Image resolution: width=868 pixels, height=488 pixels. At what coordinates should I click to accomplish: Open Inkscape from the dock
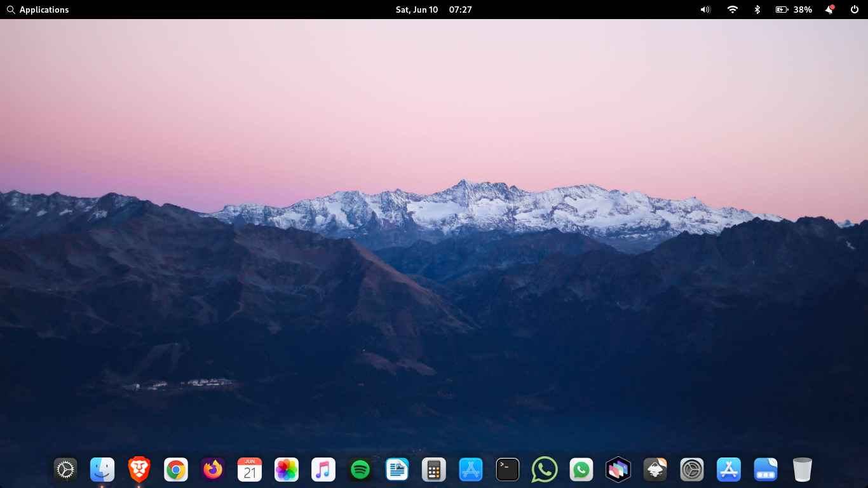(x=655, y=469)
